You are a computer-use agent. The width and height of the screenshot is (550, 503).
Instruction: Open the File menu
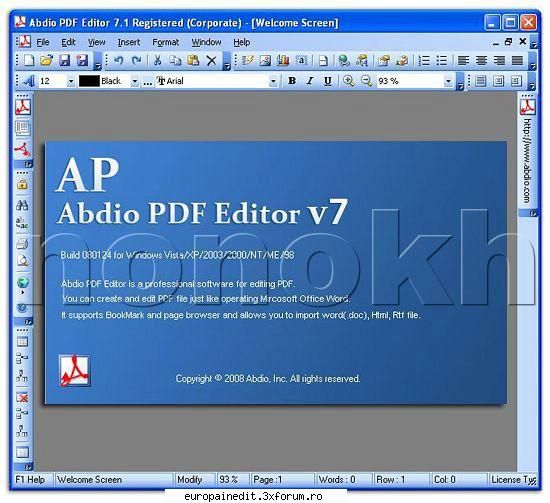coord(43,42)
